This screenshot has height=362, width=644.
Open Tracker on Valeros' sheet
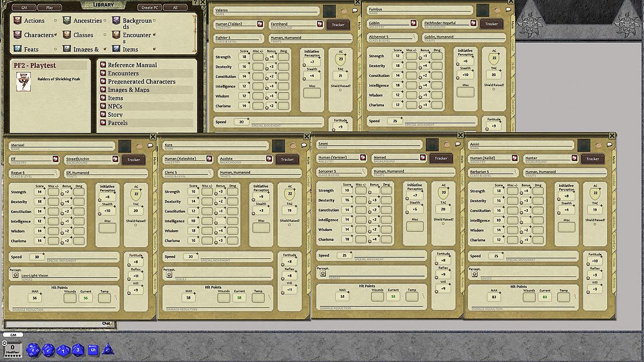pyautogui.click(x=338, y=24)
